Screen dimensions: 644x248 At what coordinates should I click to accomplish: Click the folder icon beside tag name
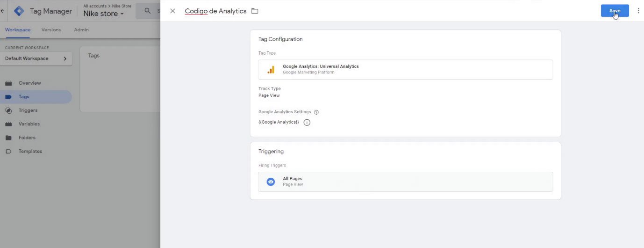pyautogui.click(x=255, y=11)
